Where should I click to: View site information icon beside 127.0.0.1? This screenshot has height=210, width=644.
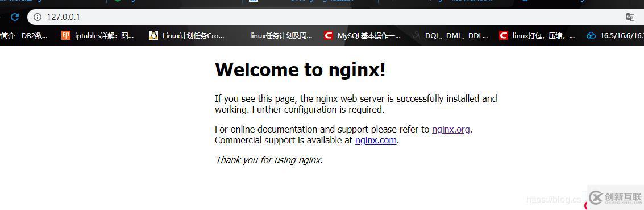tap(38, 17)
